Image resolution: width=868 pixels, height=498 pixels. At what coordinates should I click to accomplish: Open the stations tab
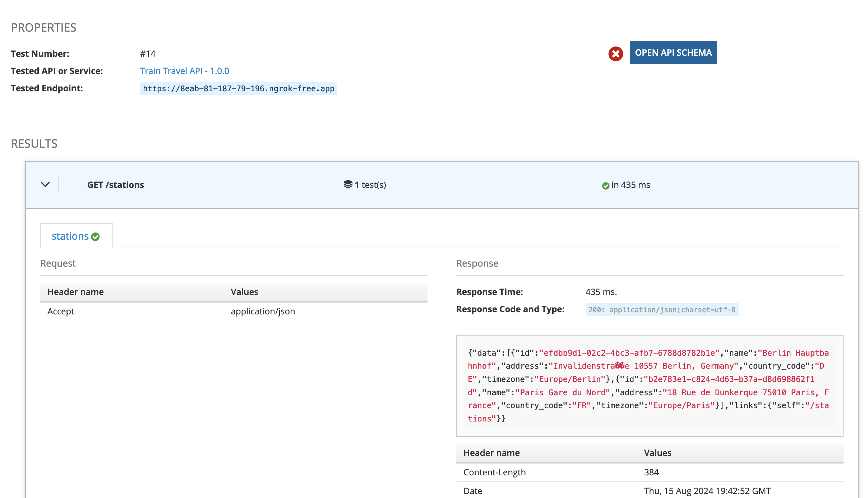[70, 236]
